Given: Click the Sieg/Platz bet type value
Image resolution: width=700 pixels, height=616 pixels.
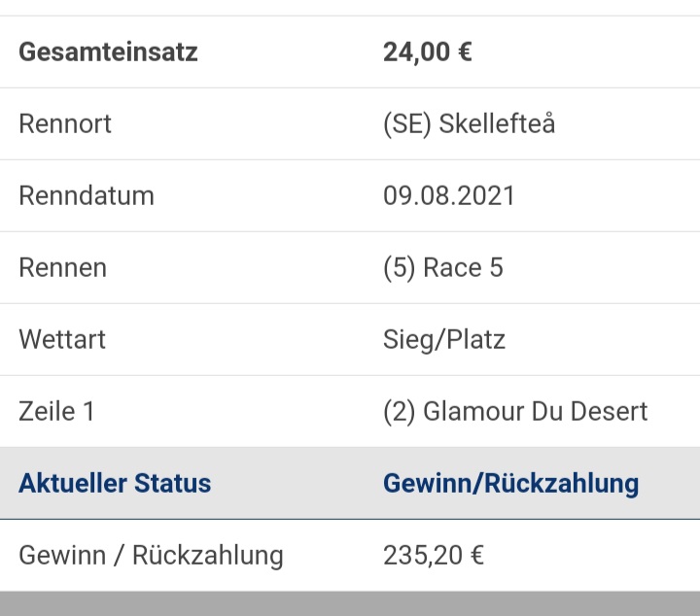Looking at the screenshot, I should pyautogui.click(x=444, y=340).
